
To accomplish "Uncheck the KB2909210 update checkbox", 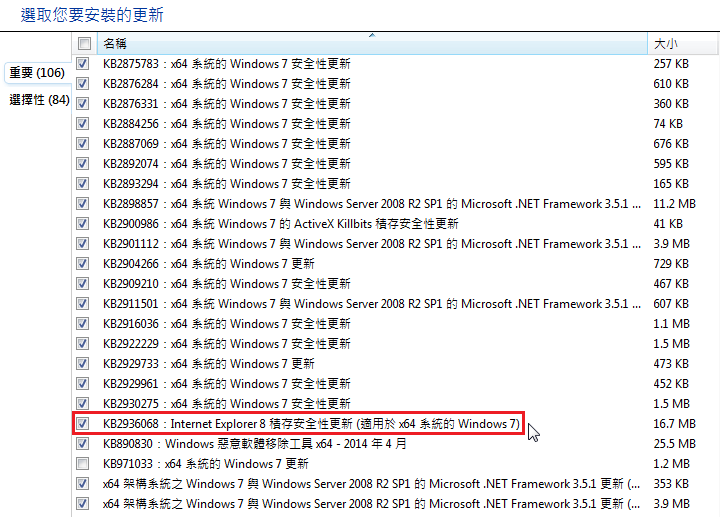I will click(83, 283).
